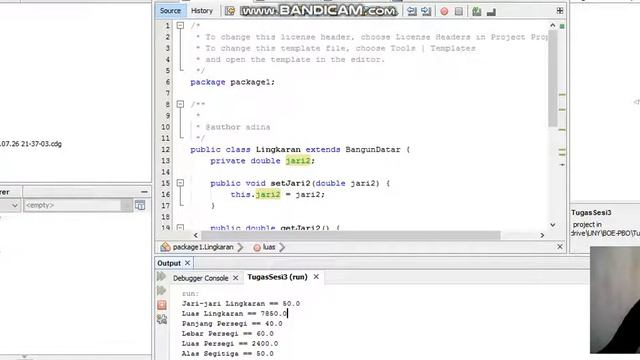
Task: Collapse the setJari2 method fold at line 15
Action: coord(180,183)
